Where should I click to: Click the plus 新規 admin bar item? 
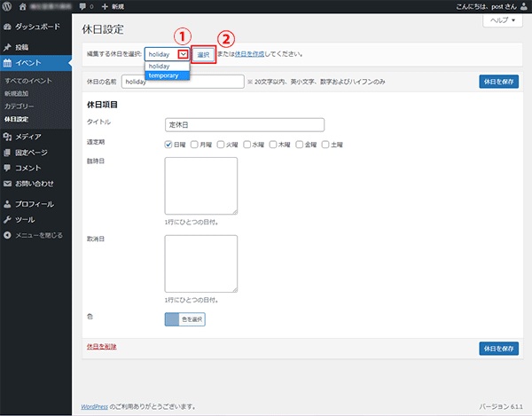(113, 6)
